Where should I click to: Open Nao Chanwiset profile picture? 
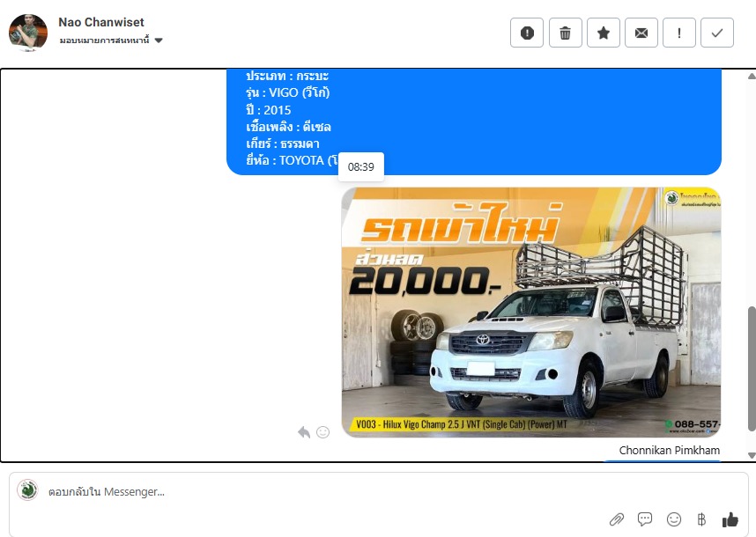tap(28, 33)
